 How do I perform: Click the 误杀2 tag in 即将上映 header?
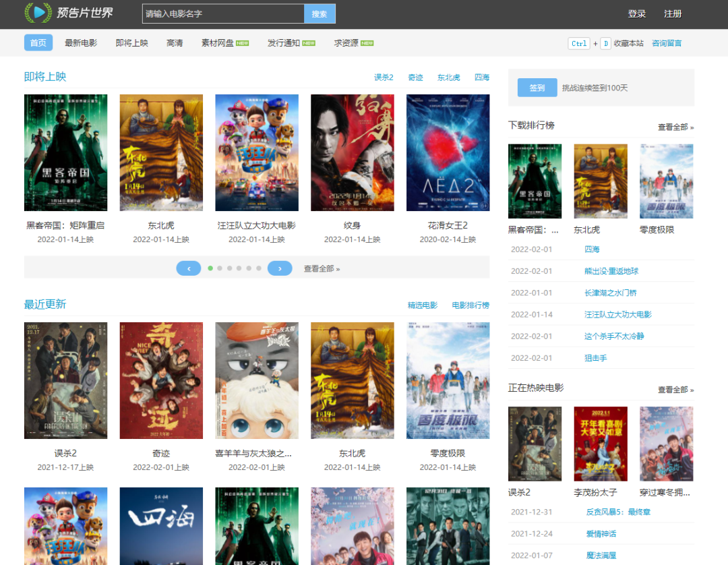pyautogui.click(x=384, y=78)
